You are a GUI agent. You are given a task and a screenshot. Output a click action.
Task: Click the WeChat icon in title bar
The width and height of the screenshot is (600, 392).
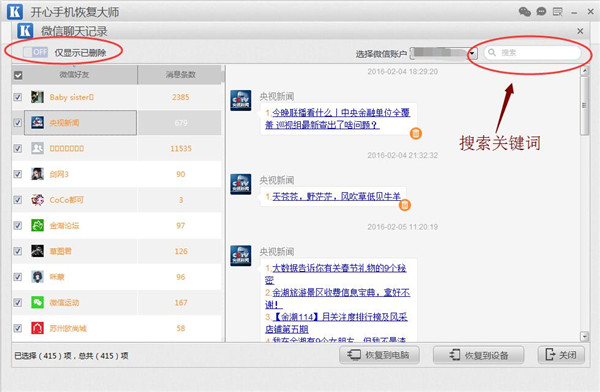[x=525, y=12]
